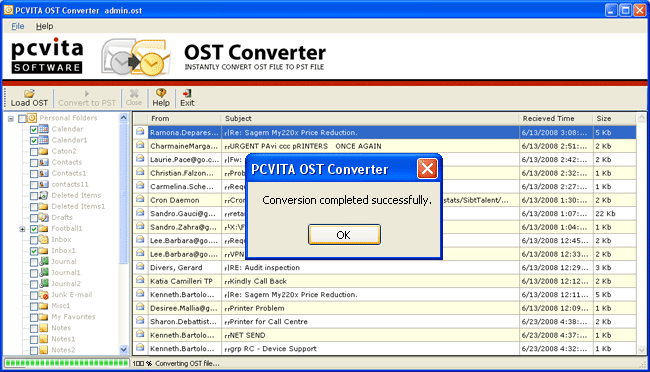Screen dimensions: 650x372
Task: Select the Journal folder icon
Action: click(x=44, y=262)
